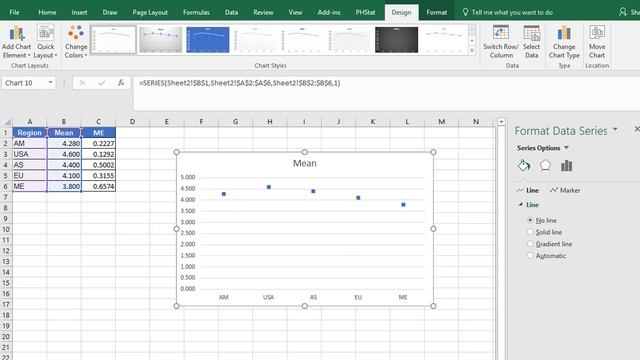Select cell A3 containing USA
This screenshot has width=640, height=360.
(x=29, y=154)
